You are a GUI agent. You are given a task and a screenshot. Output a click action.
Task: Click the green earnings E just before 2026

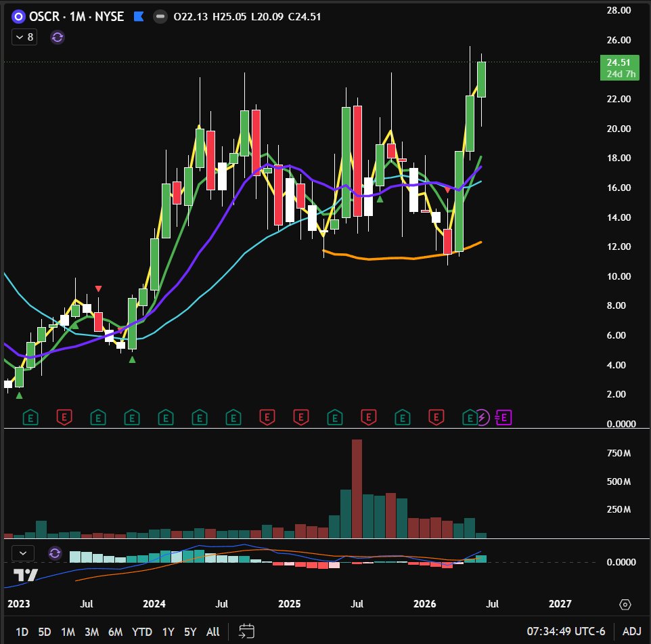403,418
